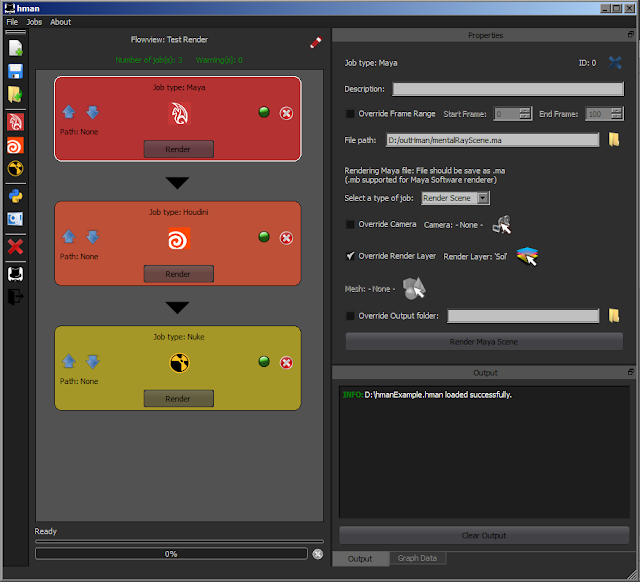Open the Jobs menu
The width and height of the screenshot is (640, 582).
[x=34, y=22]
